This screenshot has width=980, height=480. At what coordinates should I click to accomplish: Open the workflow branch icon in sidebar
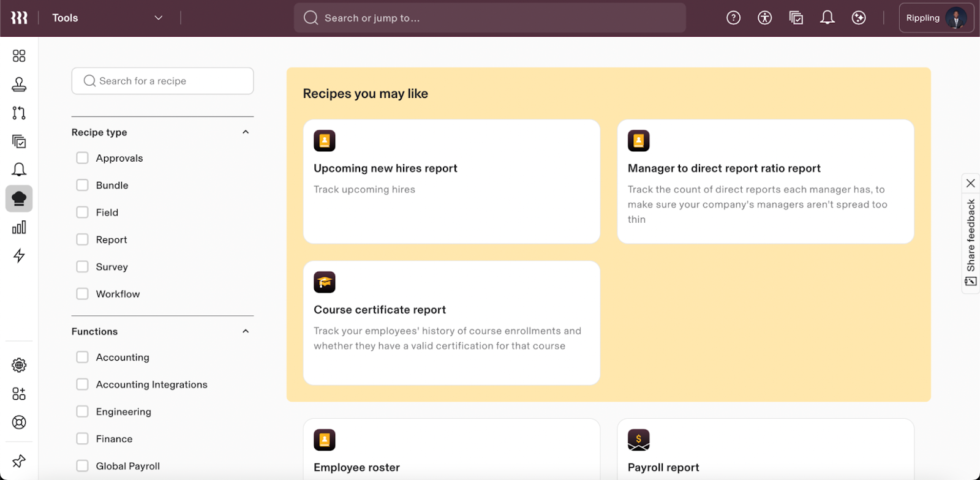(19, 113)
